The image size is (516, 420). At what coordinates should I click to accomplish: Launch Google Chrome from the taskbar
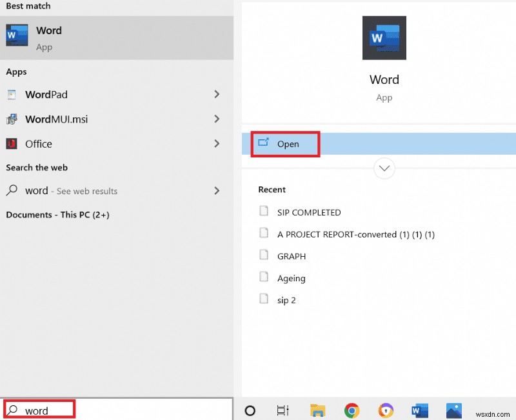tap(352, 410)
